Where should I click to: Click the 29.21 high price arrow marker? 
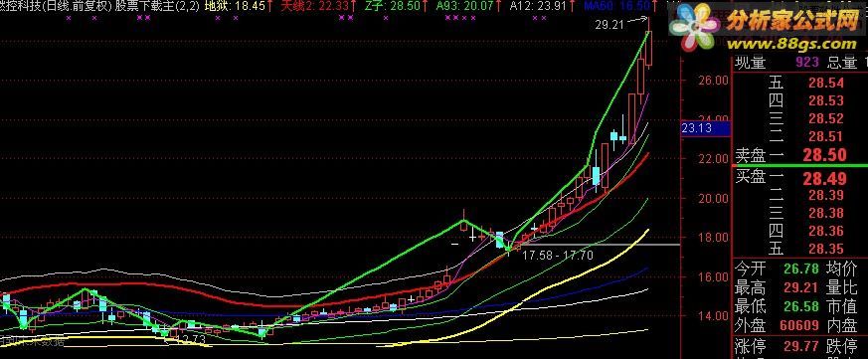pos(621,24)
